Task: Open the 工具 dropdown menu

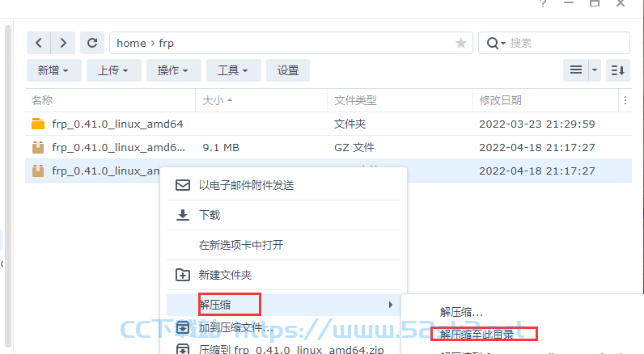Action: [233, 70]
